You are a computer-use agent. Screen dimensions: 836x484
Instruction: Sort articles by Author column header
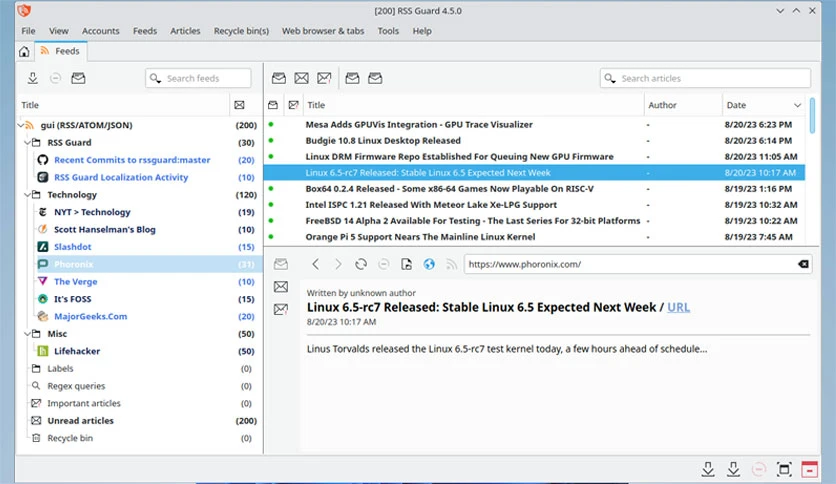click(x=683, y=105)
